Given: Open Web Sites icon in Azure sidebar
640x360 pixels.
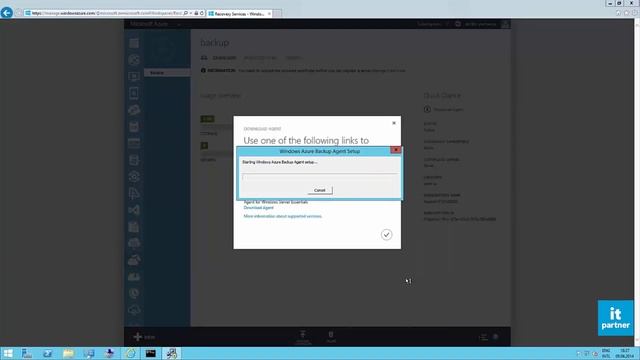Looking at the screenshot, I should click(134, 60).
